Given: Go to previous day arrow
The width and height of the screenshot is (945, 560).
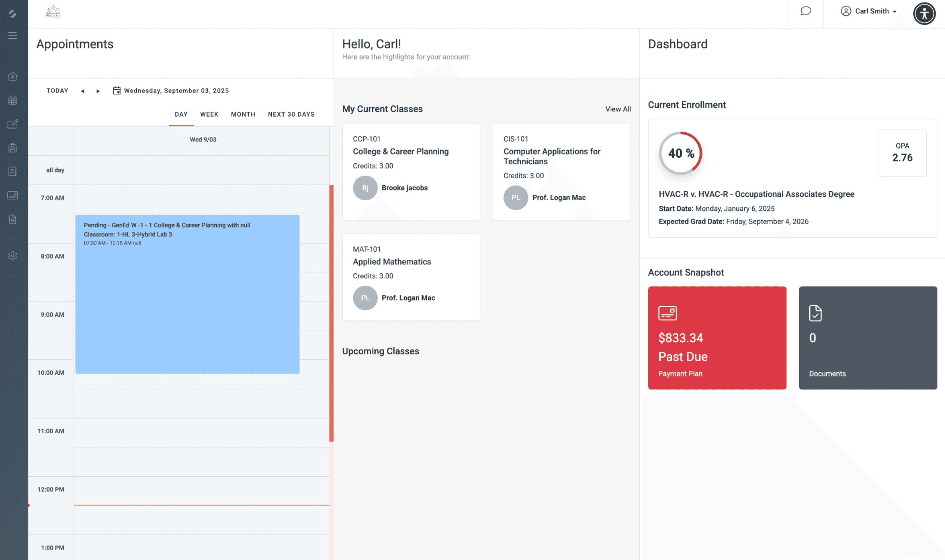Looking at the screenshot, I should coord(83,91).
